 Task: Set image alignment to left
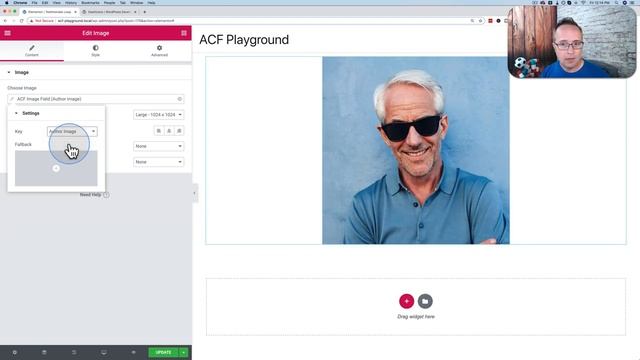point(159,131)
